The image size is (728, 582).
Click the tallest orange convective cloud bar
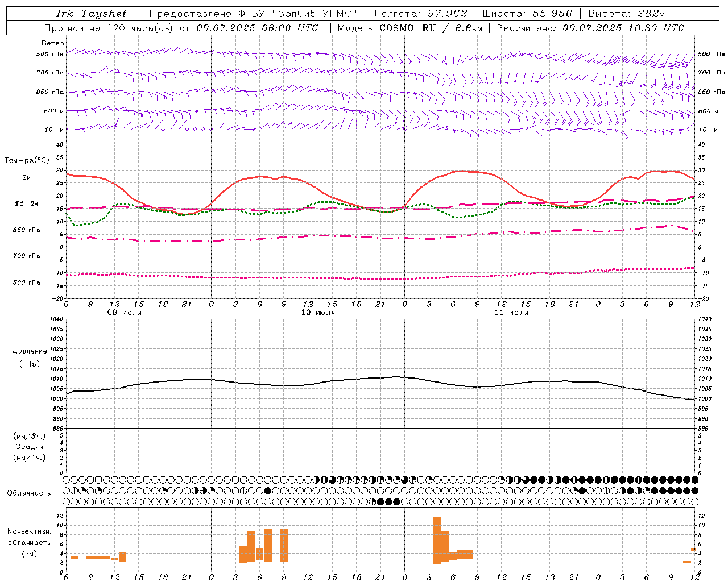coord(437,541)
